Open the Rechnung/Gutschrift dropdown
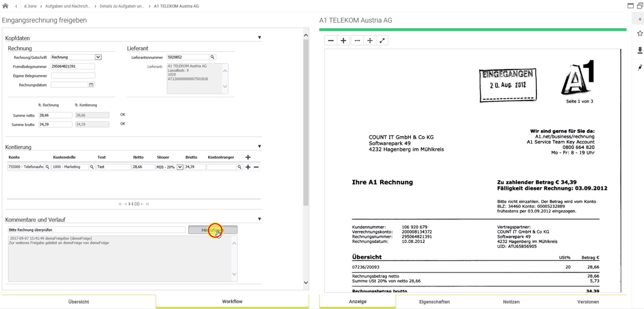Image resolution: width=644 pixels, height=309 pixels. pyautogui.click(x=98, y=57)
